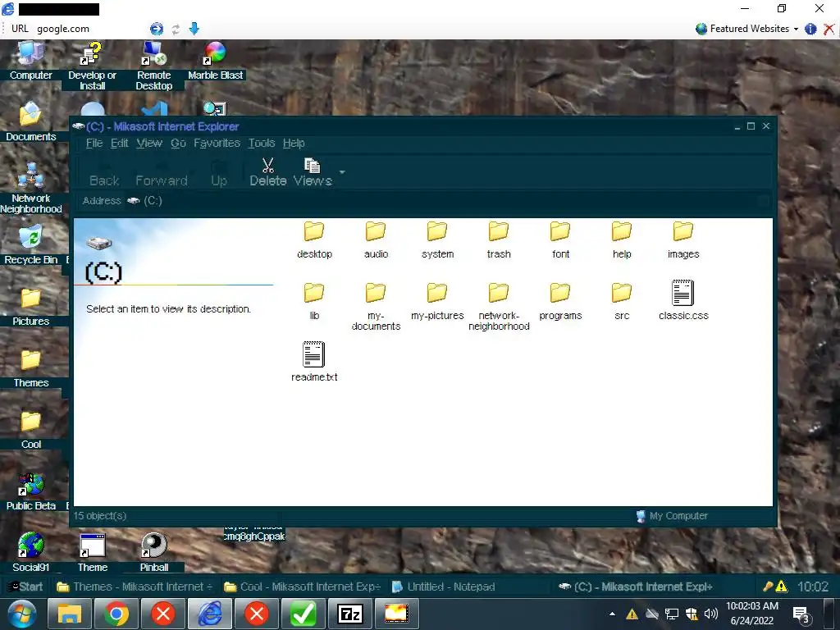Click the Public Beta desktop shortcut

tap(30, 492)
